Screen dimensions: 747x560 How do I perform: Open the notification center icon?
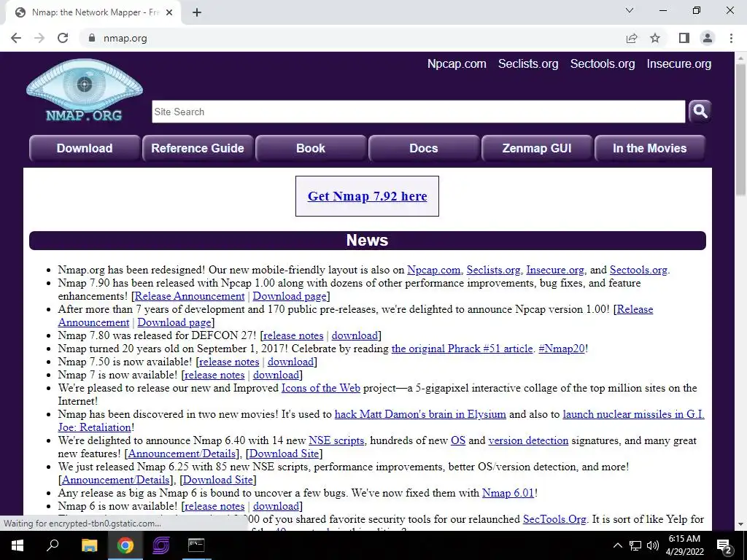tap(724, 545)
